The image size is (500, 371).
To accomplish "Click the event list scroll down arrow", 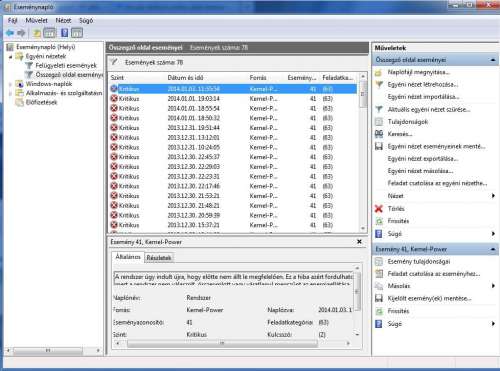I will pyautogui.click(x=363, y=229).
